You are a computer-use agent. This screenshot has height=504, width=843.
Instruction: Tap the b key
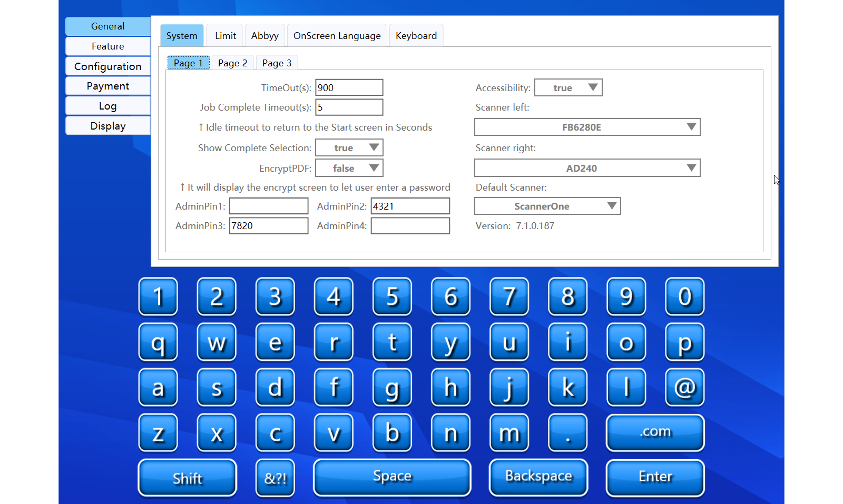[392, 433]
